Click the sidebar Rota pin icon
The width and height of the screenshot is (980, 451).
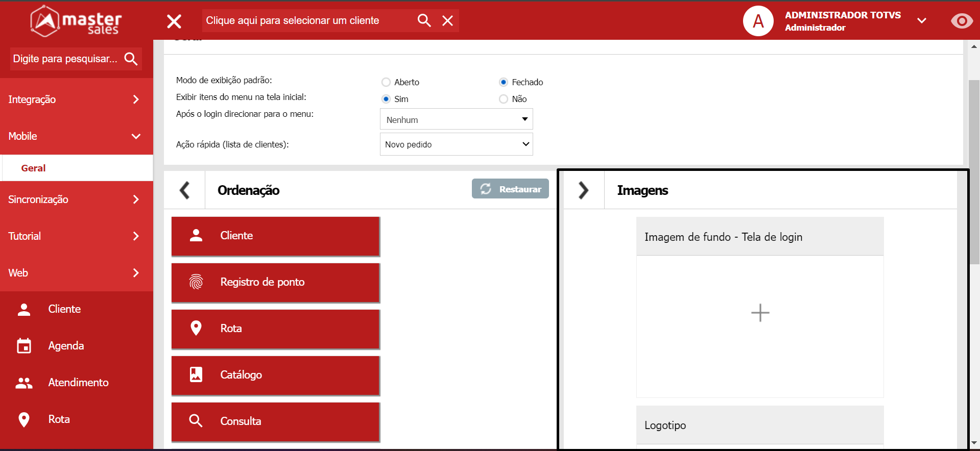click(x=24, y=419)
